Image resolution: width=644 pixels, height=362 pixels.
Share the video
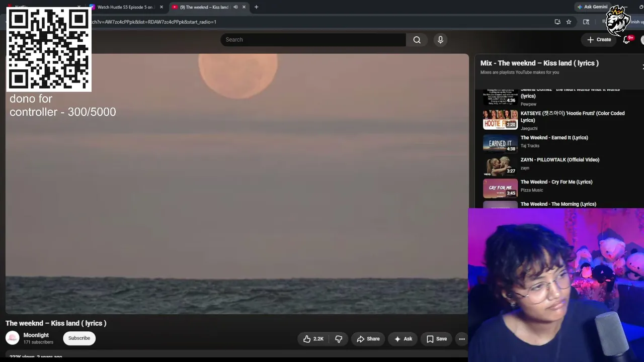pos(368,339)
